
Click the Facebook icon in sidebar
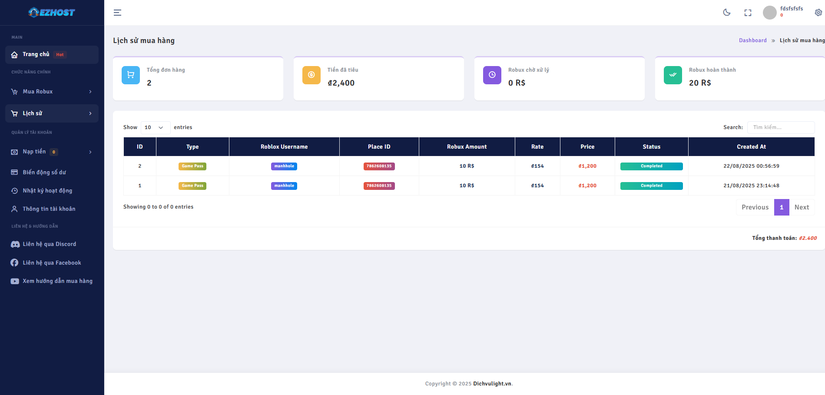(14, 262)
